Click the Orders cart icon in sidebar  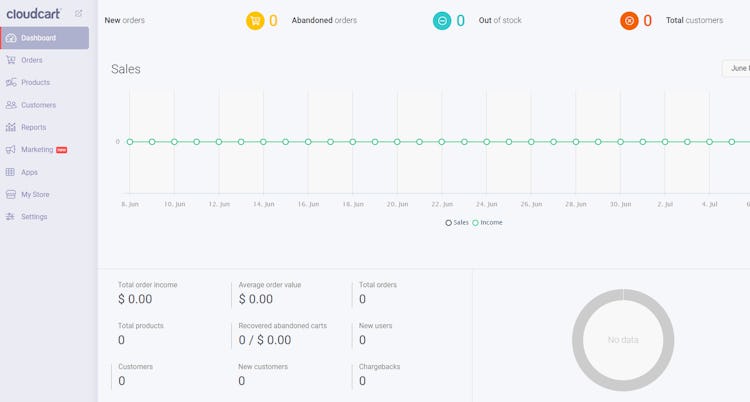11,60
